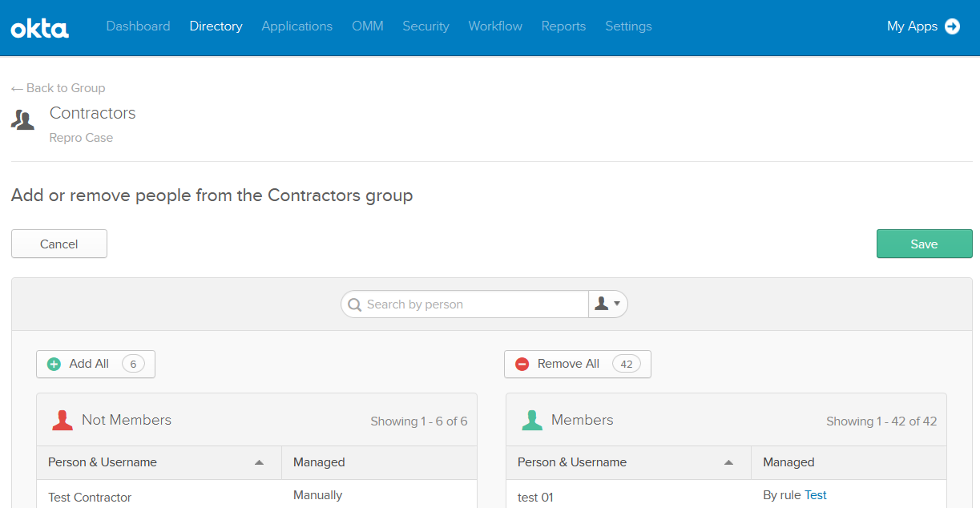Click the search magnifier icon
The height and width of the screenshot is (508, 980).
354,304
